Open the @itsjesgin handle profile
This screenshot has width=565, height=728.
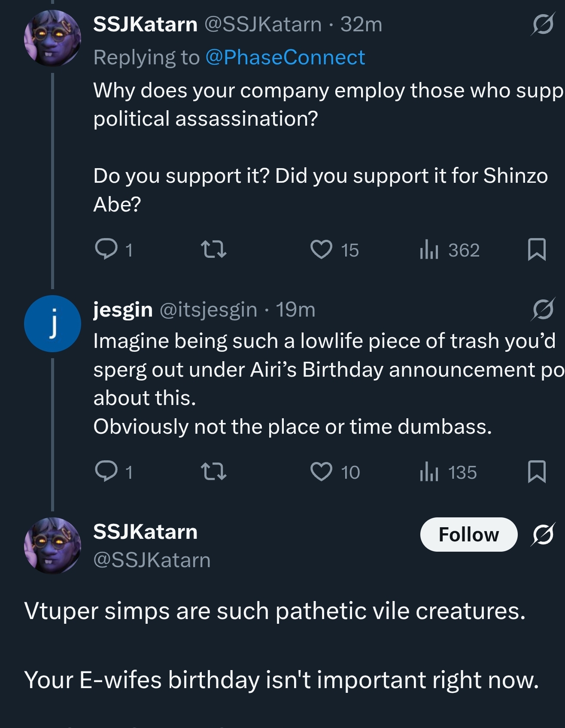tap(208, 309)
